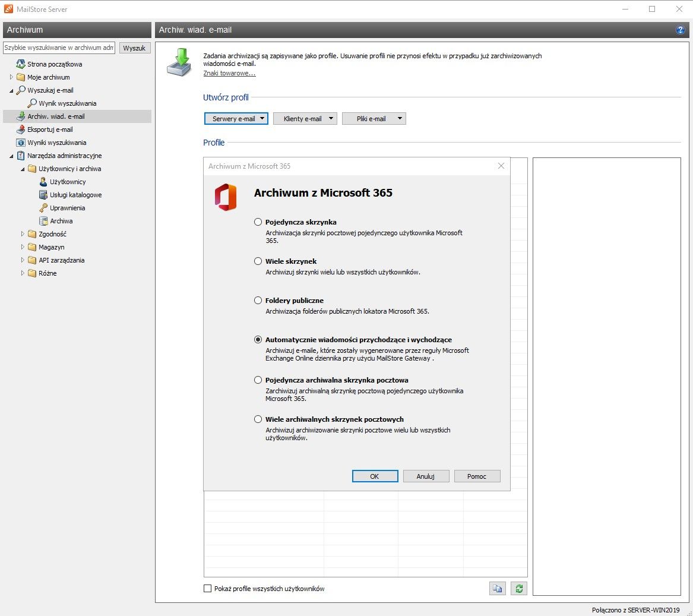Collapse the Użytkownicy i archiwa node
693x616 pixels.
(23, 169)
